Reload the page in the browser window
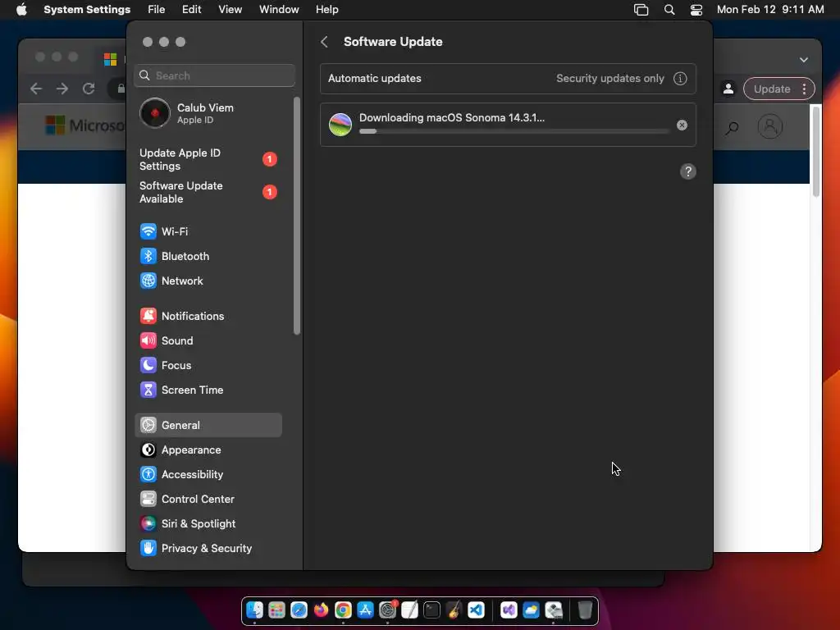The image size is (840, 630). [89, 89]
